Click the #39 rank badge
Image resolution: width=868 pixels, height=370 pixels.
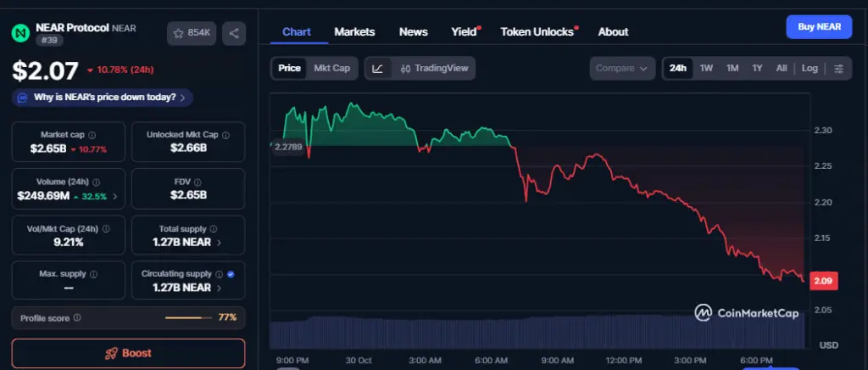click(50, 41)
